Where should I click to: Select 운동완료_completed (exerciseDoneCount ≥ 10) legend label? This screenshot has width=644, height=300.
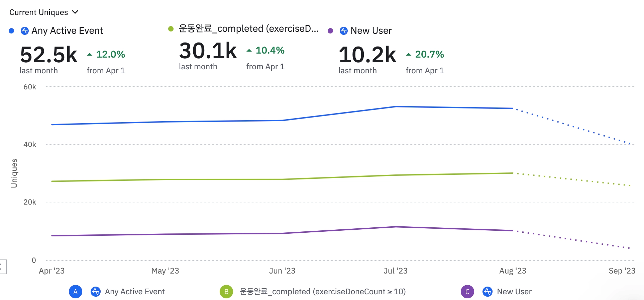(323, 292)
